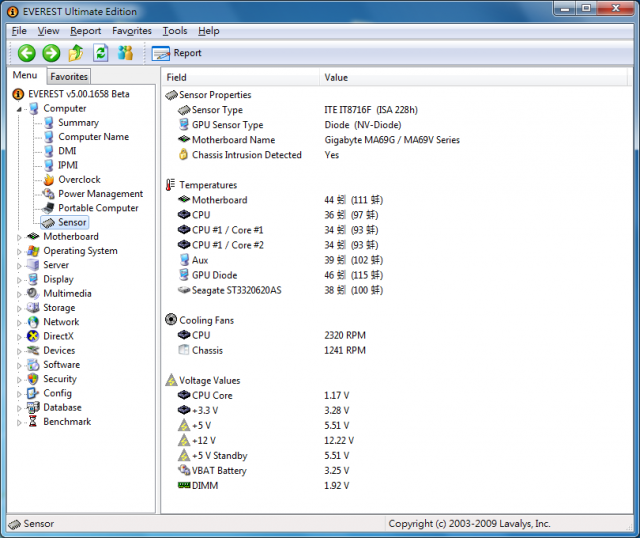Go back with the green left arrow

point(27,53)
